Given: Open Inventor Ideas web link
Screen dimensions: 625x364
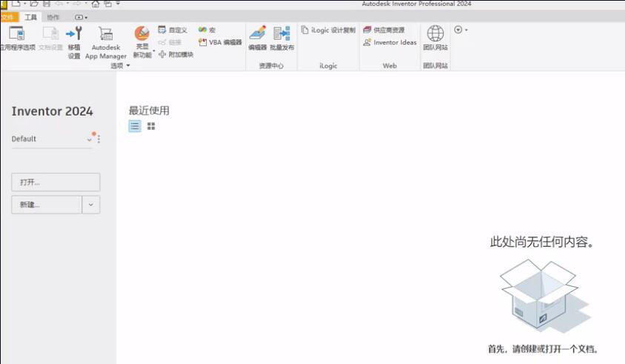Looking at the screenshot, I should 390,42.
